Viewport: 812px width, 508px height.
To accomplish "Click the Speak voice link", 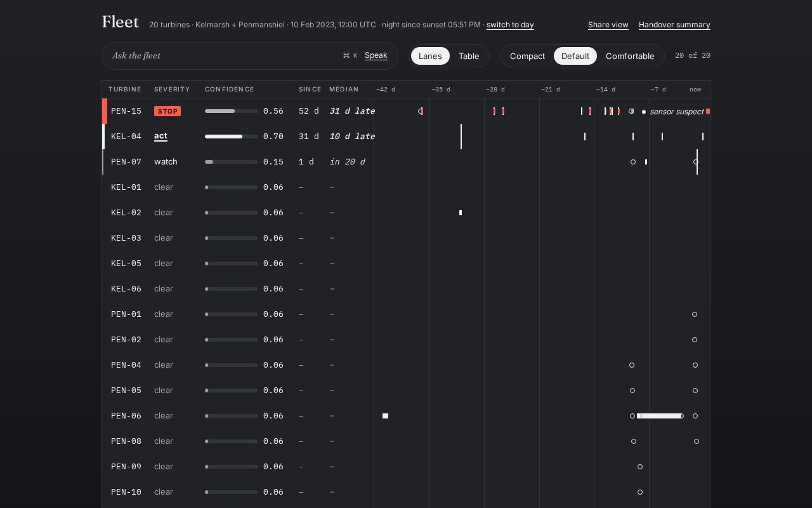I will [x=376, y=55].
